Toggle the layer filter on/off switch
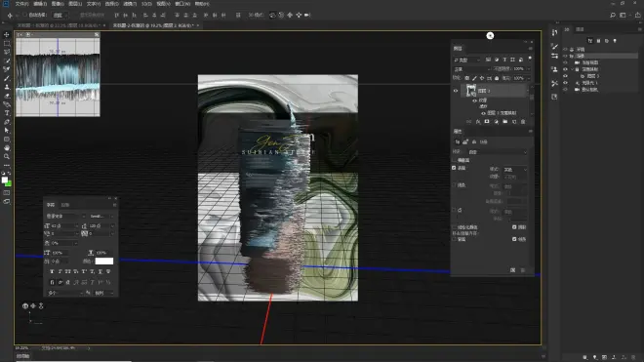Image resolution: width=644 pixels, height=362 pixels. click(x=530, y=59)
